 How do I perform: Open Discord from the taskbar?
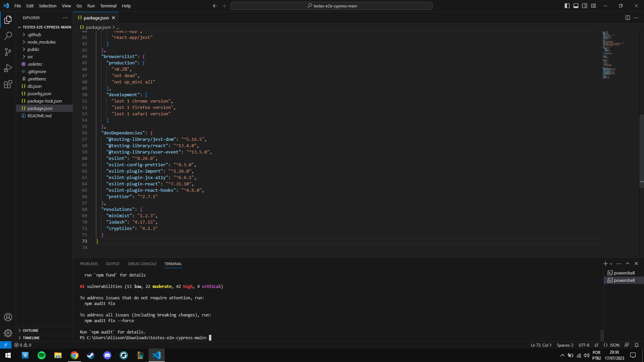click(x=107, y=355)
